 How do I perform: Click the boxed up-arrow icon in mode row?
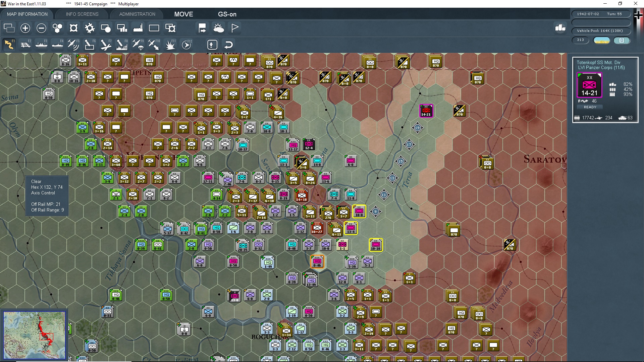point(212,45)
